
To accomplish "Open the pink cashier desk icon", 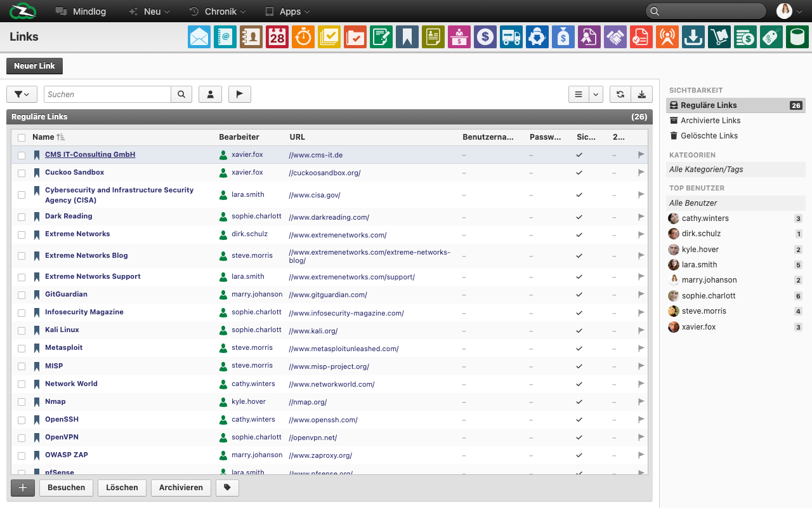I will point(459,37).
